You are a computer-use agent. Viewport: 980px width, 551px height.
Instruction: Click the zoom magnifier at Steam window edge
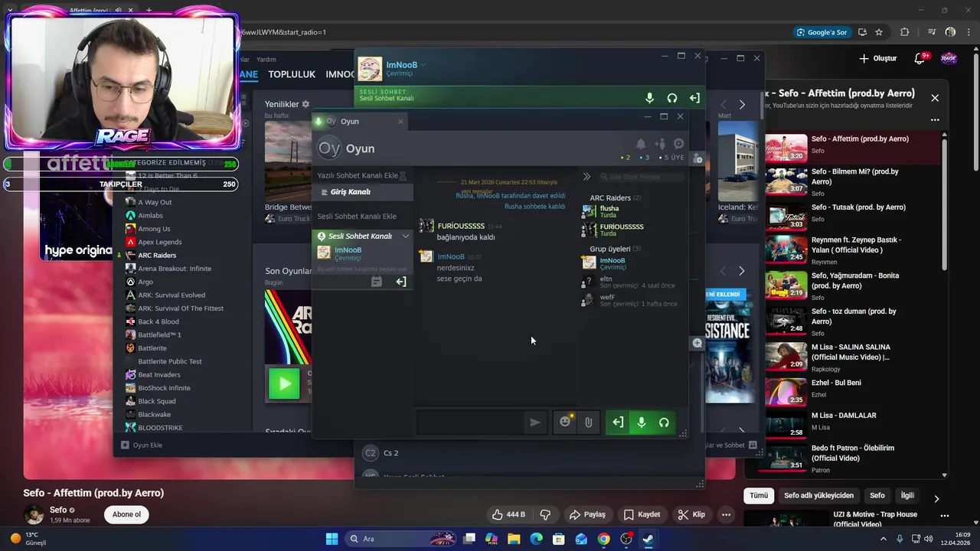[x=697, y=343]
